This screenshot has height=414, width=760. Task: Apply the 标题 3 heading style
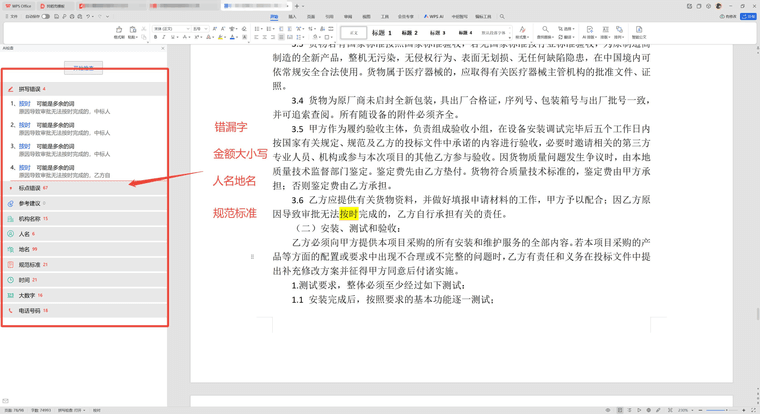coord(437,32)
